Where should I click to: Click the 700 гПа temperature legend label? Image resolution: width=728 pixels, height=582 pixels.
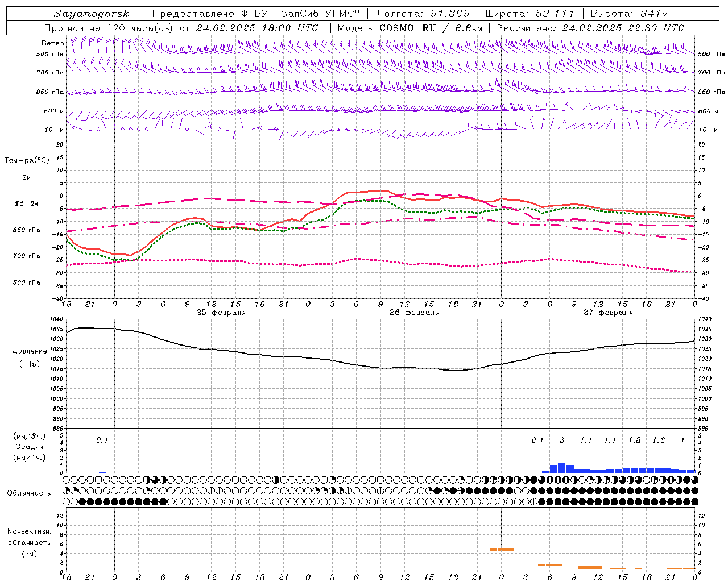click(x=27, y=256)
